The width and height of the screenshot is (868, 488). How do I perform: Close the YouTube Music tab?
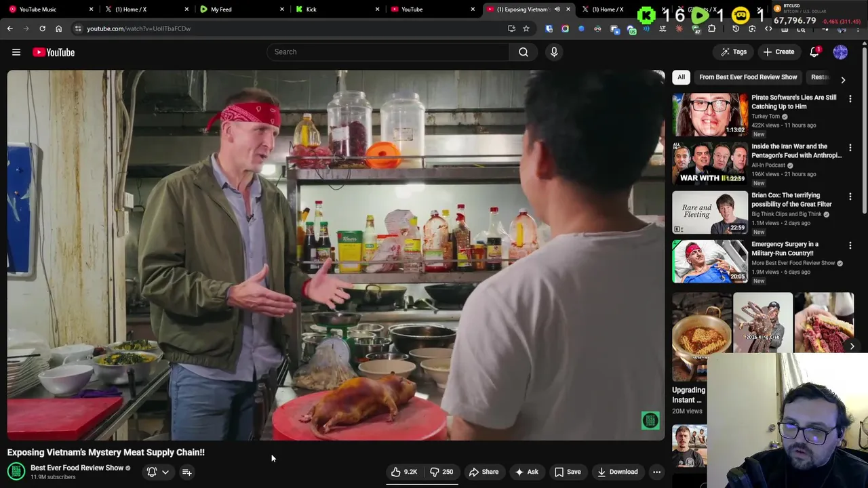point(91,9)
